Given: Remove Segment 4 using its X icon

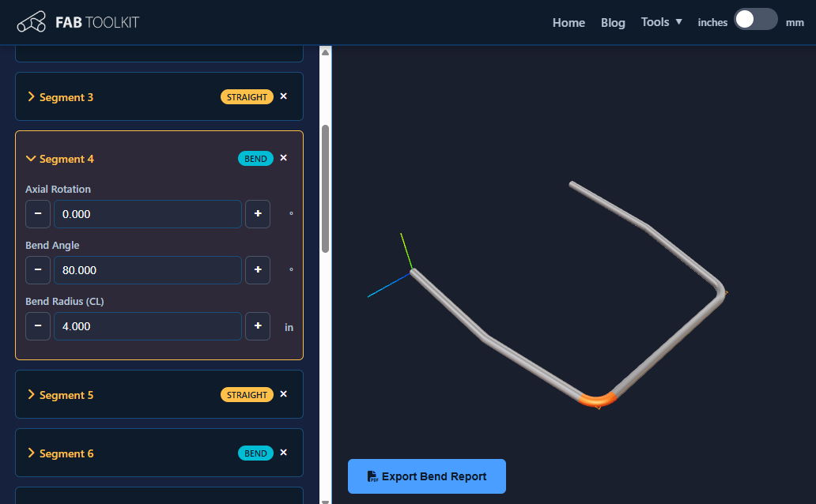Looking at the screenshot, I should pos(283,157).
